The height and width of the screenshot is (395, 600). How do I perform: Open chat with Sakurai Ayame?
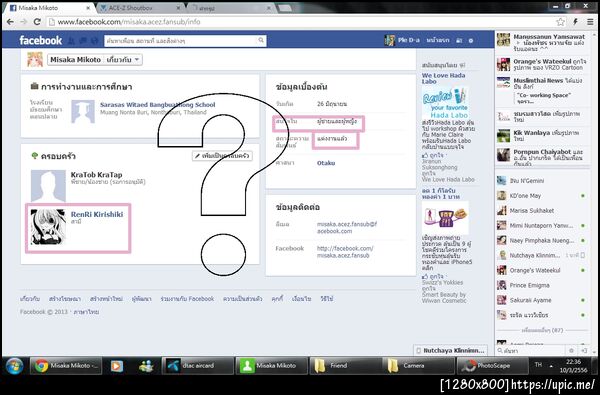542,300
